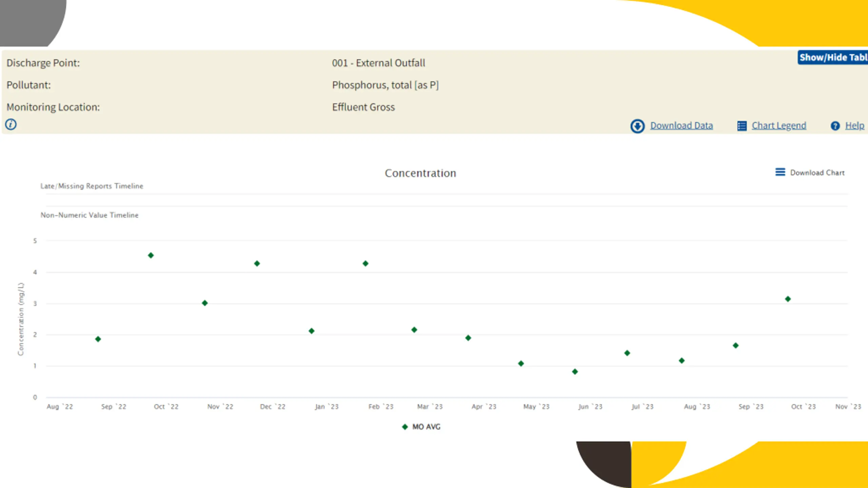The image size is (868, 488).
Task: Click the Download Chart label
Action: click(x=817, y=172)
